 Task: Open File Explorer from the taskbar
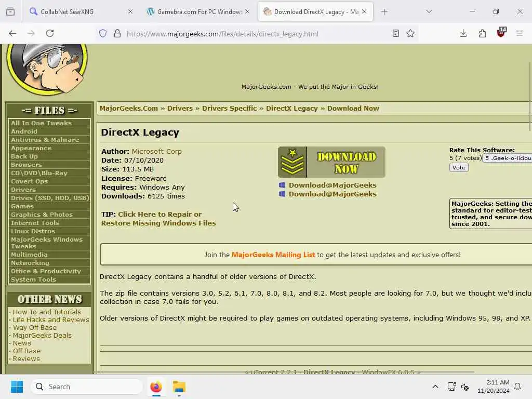[x=179, y=387]
